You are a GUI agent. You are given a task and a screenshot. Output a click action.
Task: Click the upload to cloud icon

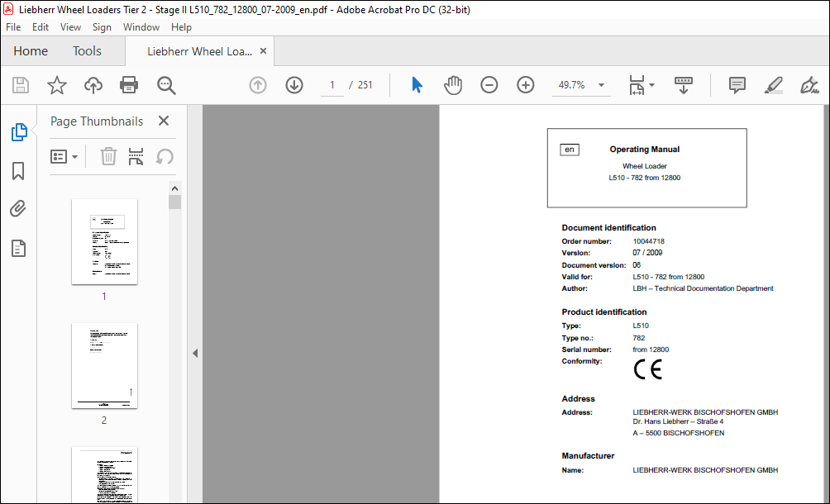tap(93, 85)
